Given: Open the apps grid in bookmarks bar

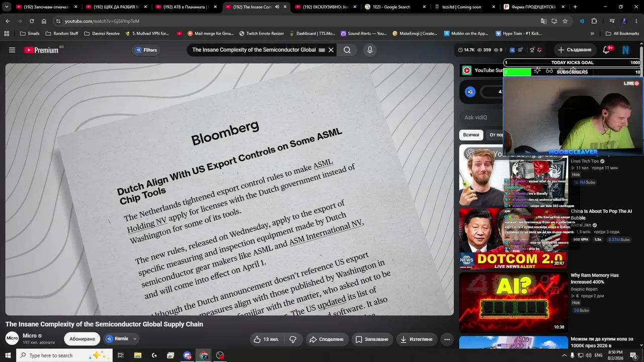Looking at the screenshot, I should pyautogui.click(x=7, y=33).
